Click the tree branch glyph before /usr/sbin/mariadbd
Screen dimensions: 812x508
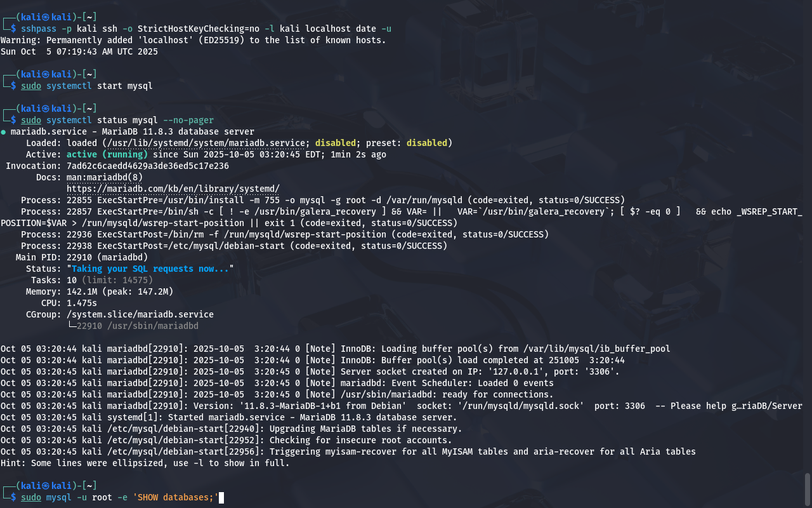point(71,326)
